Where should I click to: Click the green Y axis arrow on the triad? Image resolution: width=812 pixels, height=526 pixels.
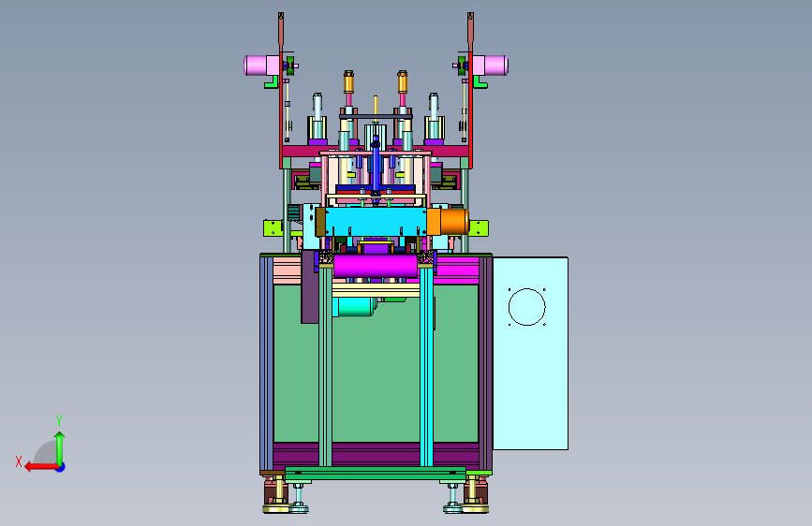(60, 448)
